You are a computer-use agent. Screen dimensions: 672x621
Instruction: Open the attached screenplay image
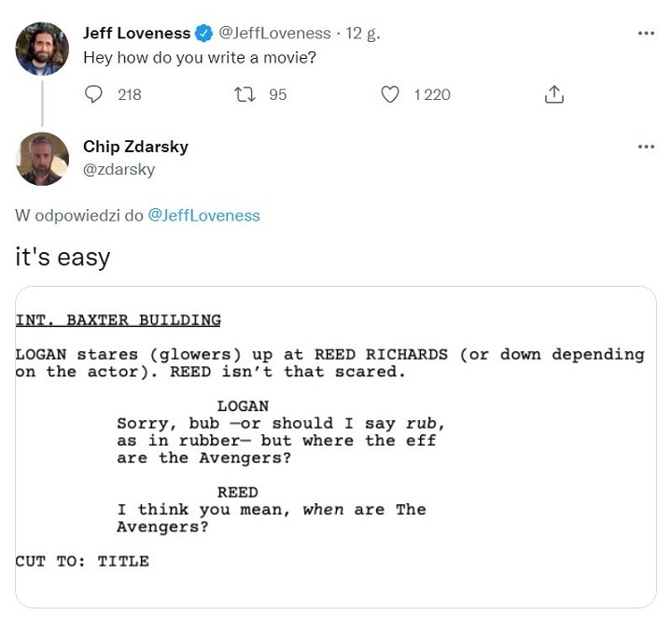336,448
